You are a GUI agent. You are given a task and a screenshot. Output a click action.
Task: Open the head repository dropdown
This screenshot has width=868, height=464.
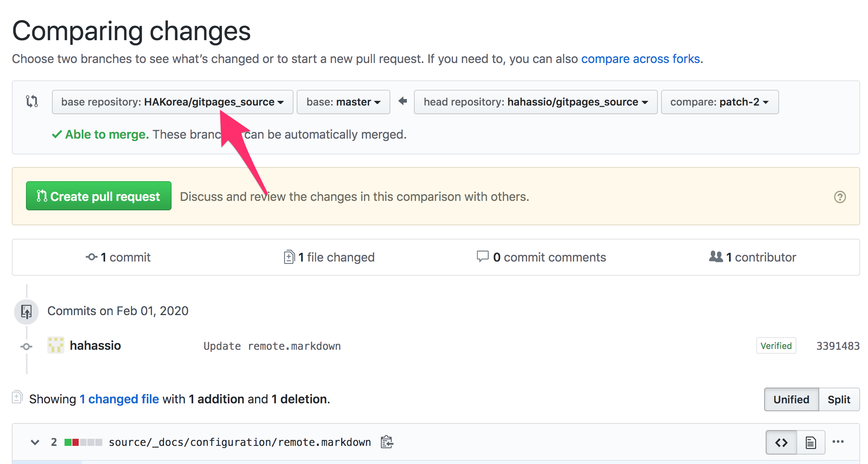[x=535, y=102]
